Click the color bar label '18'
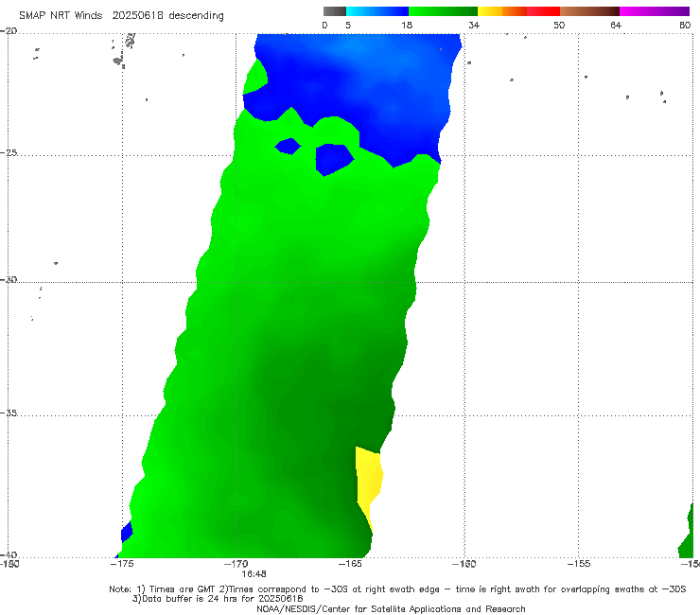The height and width of the screenshot is (615, 700). (x=407, y=25)
